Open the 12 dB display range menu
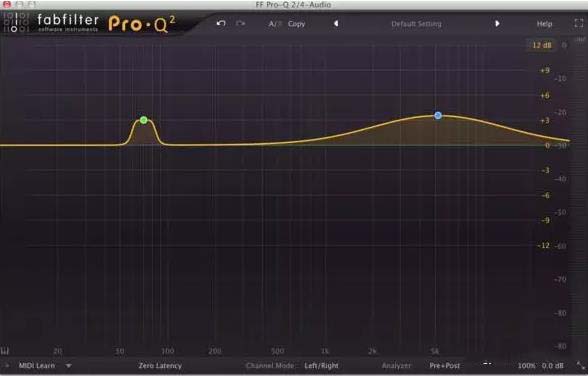Screen dimensions: 588x376 542,45
